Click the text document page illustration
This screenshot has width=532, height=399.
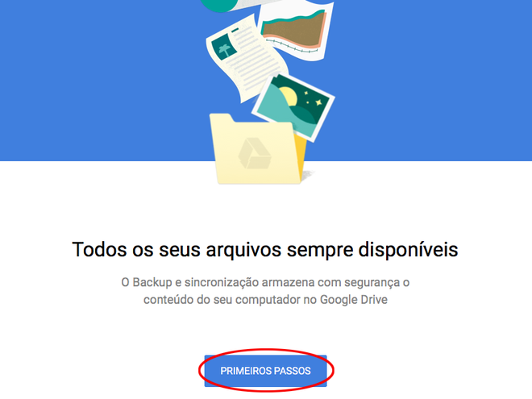coord(247,58)
